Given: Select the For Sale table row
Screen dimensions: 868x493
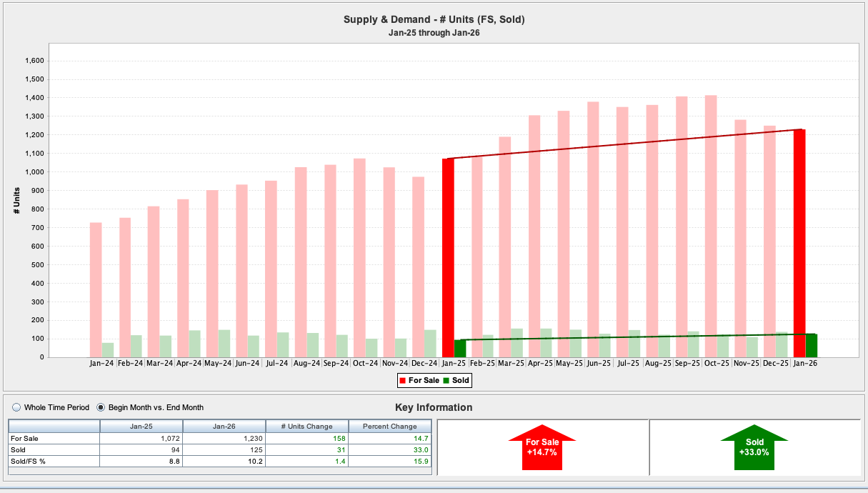Looking at the screenshot, I should click(x=54, y=438).
